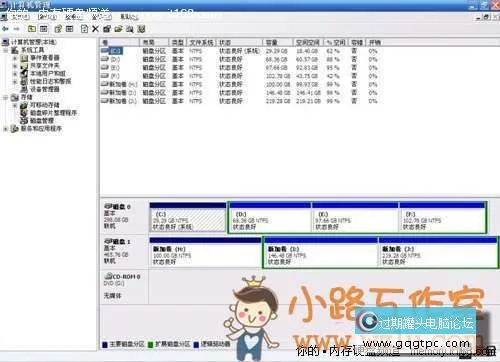This screenshot has height=362, width=500.
Task: Select 设备管理器 in the console tree
Action: (45, 89)
